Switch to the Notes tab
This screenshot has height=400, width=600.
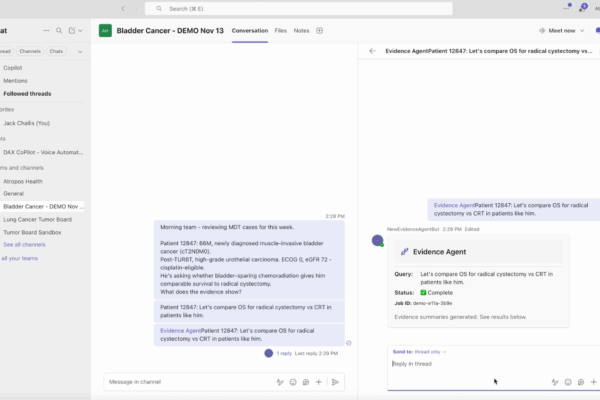click(301, 31)
